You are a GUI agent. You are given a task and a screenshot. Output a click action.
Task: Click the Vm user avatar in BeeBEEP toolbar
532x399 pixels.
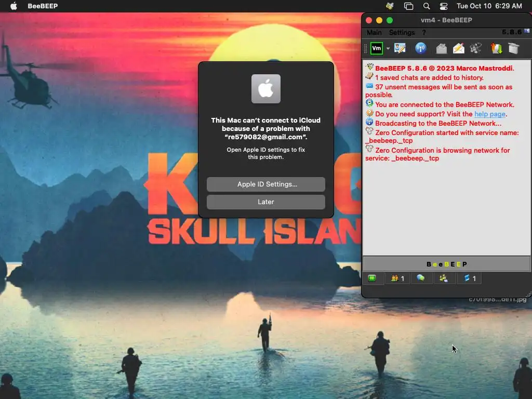377,48
